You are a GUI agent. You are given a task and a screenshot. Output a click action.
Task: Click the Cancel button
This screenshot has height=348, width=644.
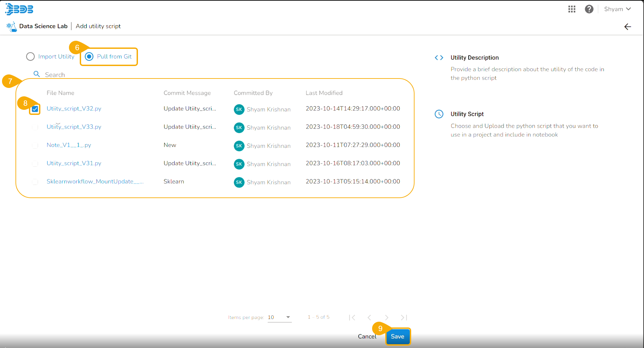(x=367, y=337)
